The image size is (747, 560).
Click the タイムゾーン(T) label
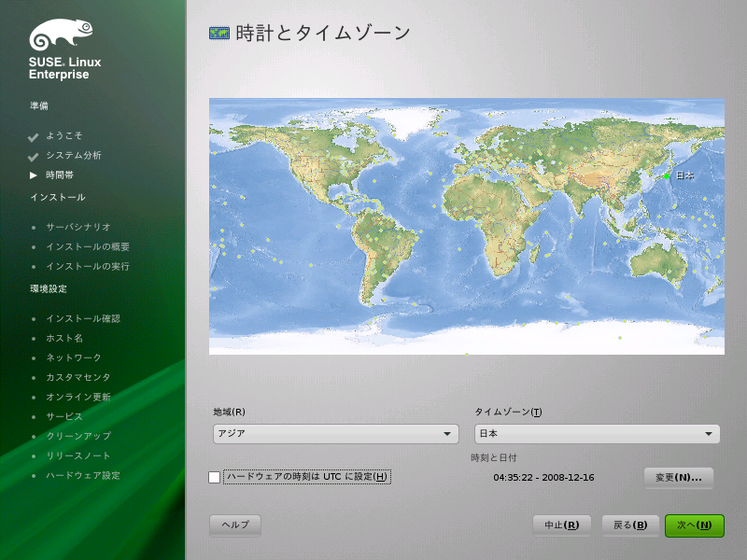point(508,412)
